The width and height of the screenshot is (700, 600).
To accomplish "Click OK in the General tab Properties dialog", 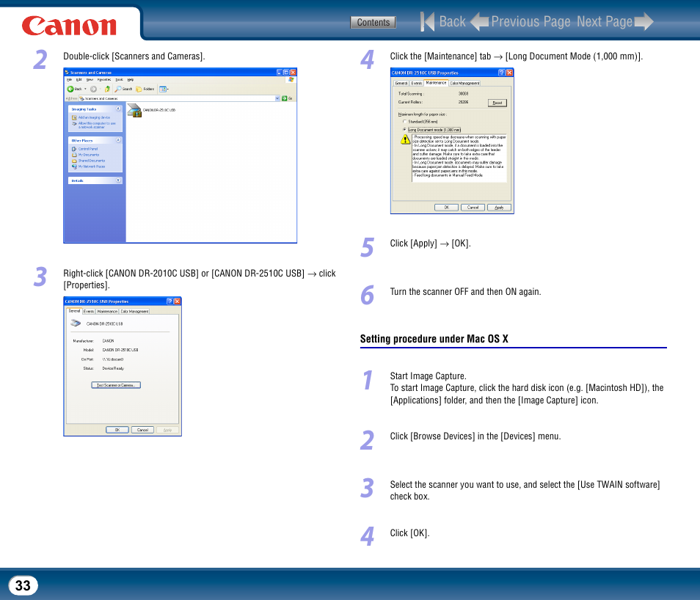I will 117,430.
